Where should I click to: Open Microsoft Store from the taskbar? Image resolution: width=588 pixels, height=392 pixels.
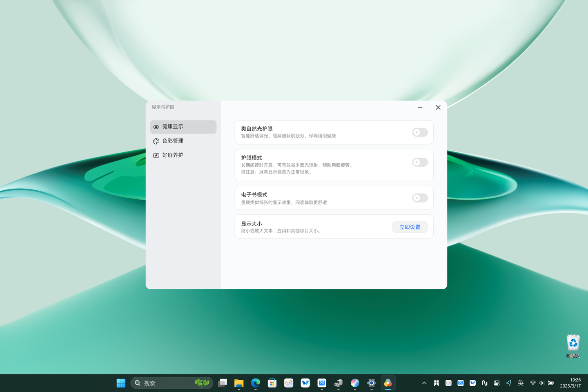click(x=272, y=383)
